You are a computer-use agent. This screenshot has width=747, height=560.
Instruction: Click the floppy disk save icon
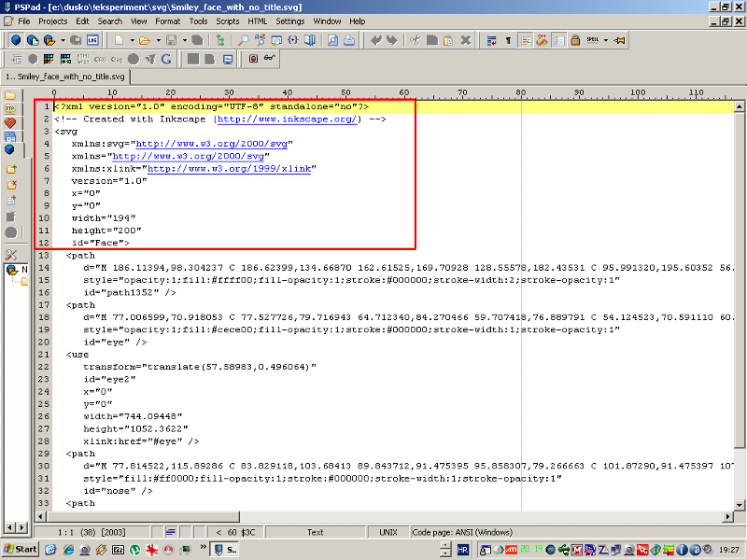click(171, 40)
